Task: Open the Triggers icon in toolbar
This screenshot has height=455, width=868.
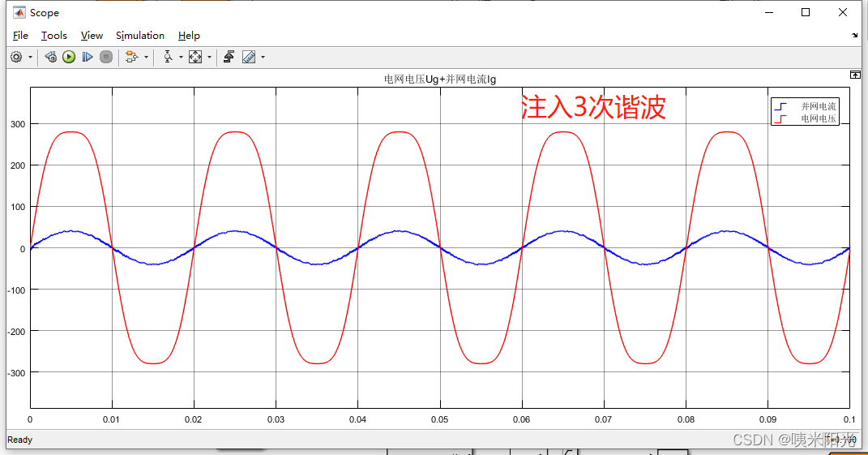Action: tap(229, 57)
